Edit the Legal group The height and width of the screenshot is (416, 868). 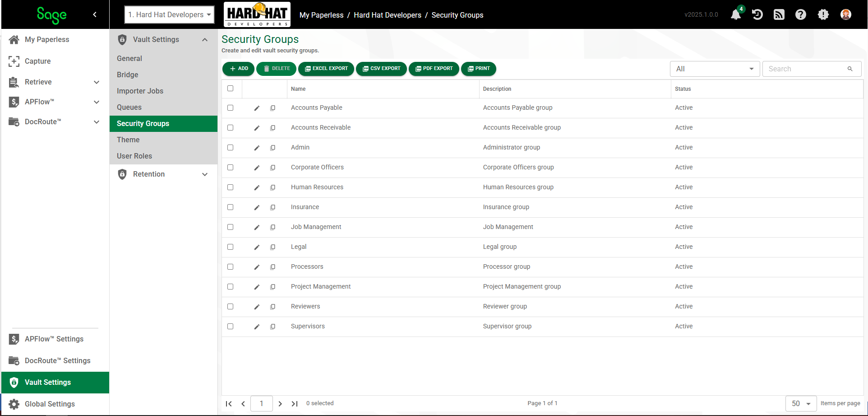click(257, 247)
